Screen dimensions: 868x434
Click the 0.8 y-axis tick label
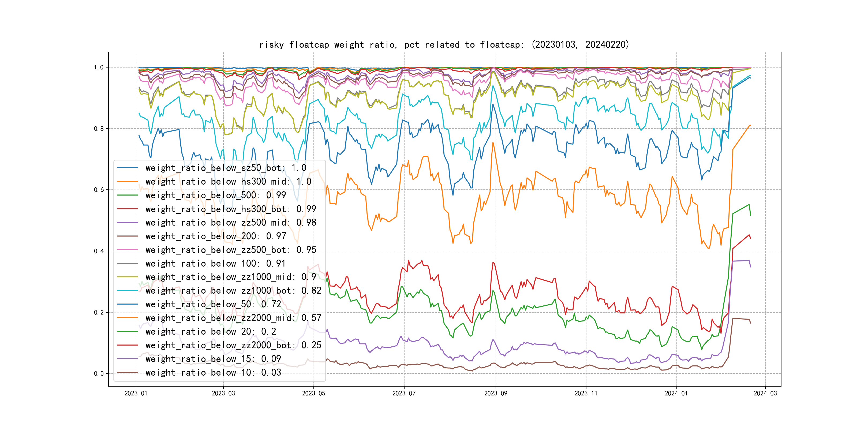click(99, 129)
